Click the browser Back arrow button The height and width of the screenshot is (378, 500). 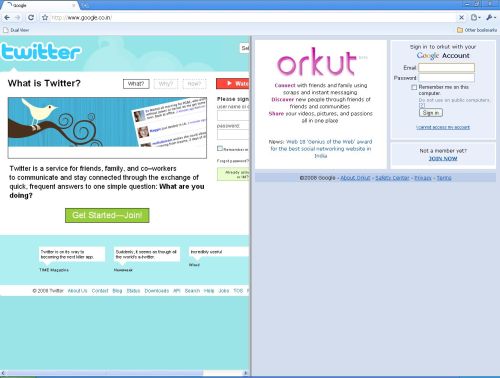7,17
